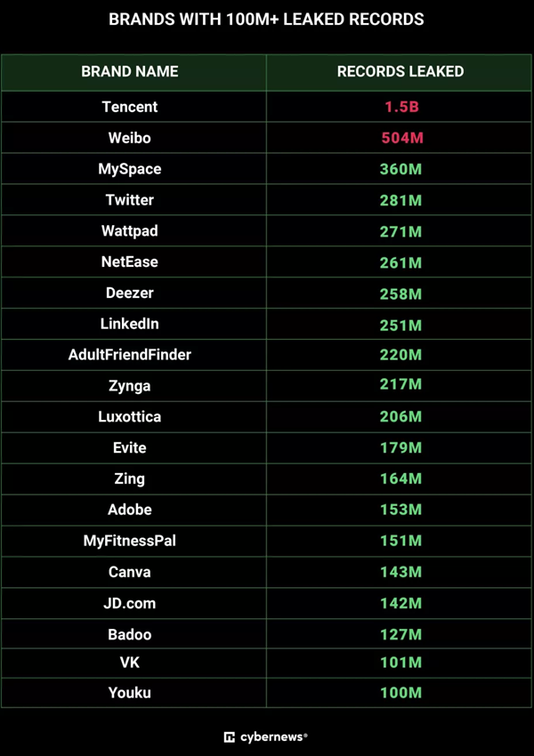Select the MySpace table entry
Image resolution: width=534 pixels, height=756 pixels.
[130, 169]
